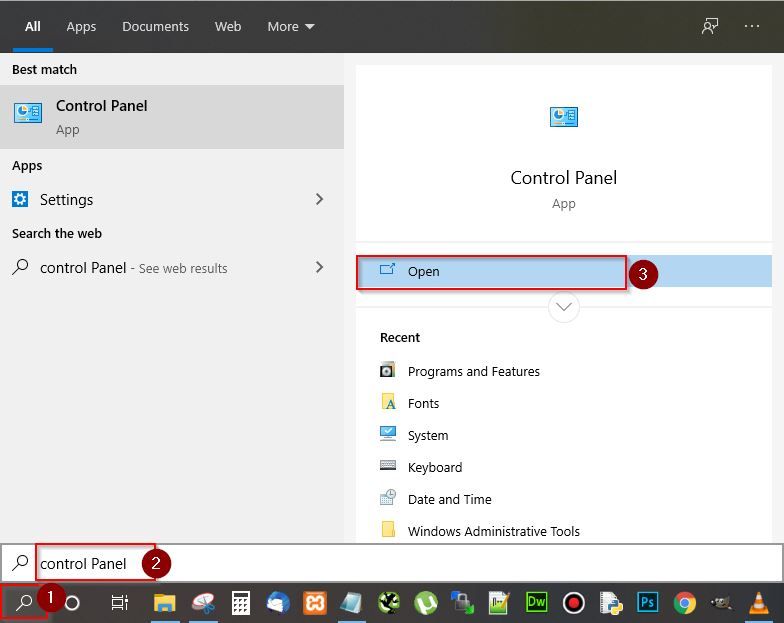Image resolution: width=784 pixels, height=623 pixels.
Task: Open the green gecko app on taskbar
Action: click(x=389, y=602)
